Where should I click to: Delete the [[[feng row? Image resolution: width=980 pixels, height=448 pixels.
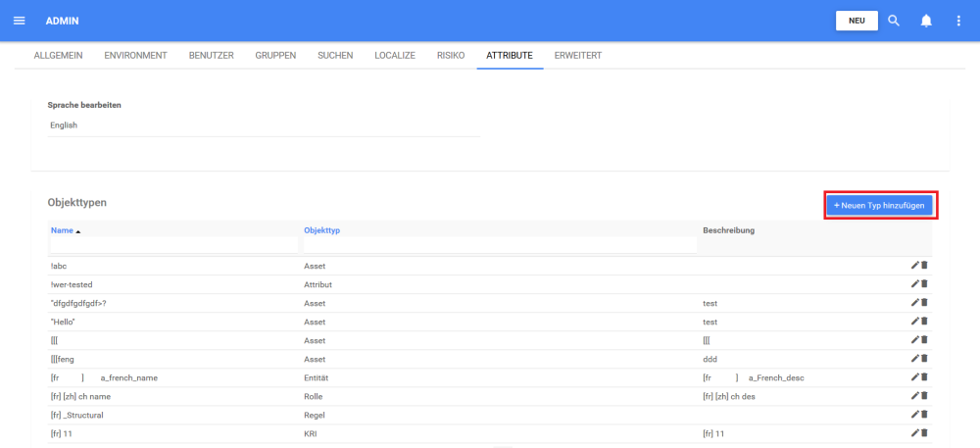[x=924, y=359]
